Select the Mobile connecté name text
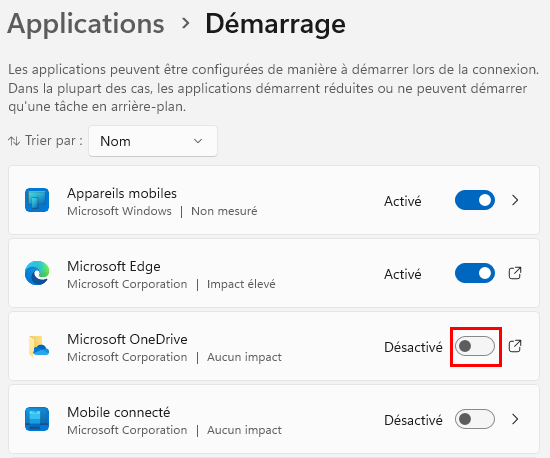 tap(119, 412)
